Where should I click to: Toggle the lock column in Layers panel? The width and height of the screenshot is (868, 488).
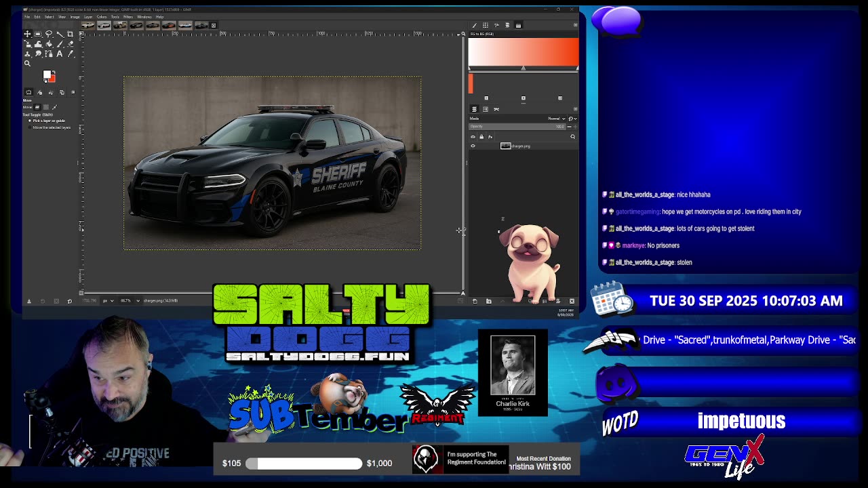coord(481,137)
